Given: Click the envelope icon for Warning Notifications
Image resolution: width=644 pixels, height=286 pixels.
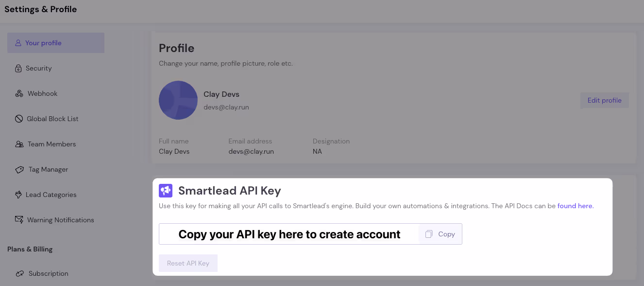Looking at the screenshot, I should (x=19, y=220).
